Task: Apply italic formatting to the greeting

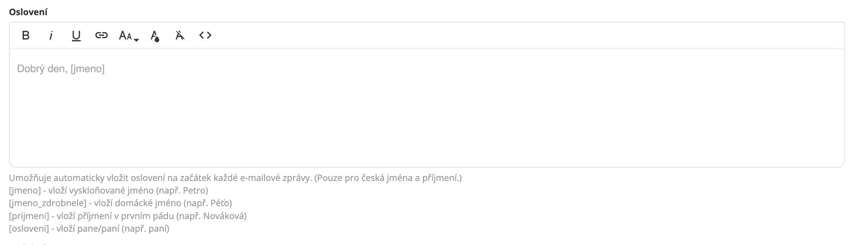Action: click(x=51, y=36)
